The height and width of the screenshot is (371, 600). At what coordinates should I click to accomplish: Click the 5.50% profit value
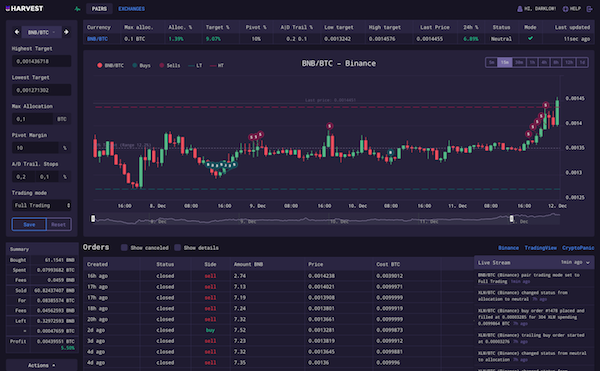[67, 348]
